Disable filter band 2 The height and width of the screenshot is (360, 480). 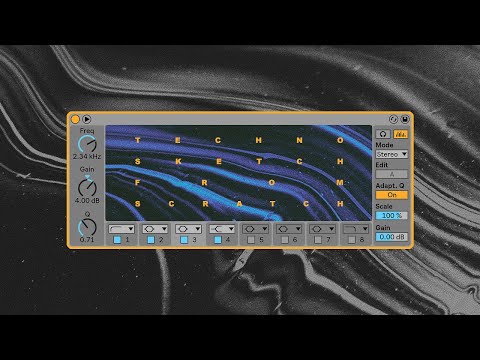point(151,240)
